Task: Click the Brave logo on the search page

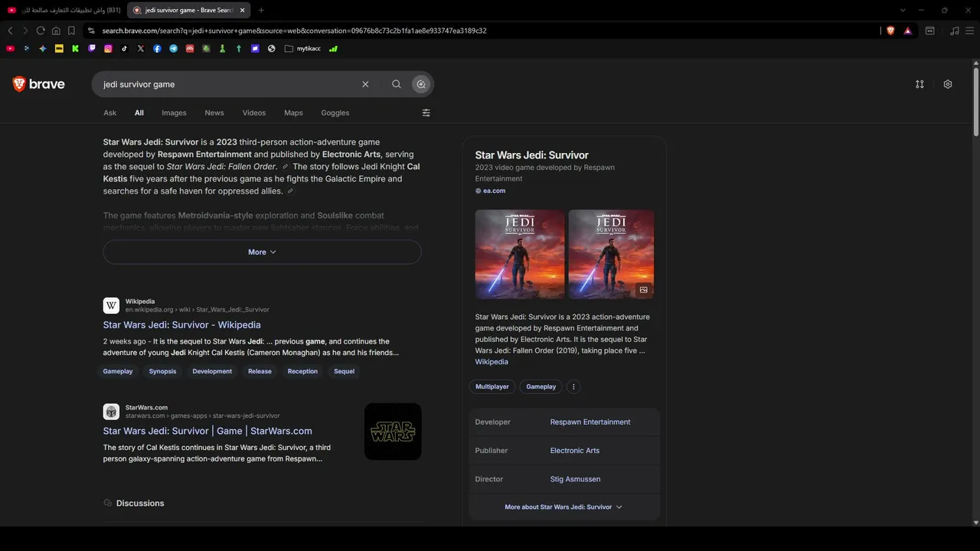Action: coord(39,84)
